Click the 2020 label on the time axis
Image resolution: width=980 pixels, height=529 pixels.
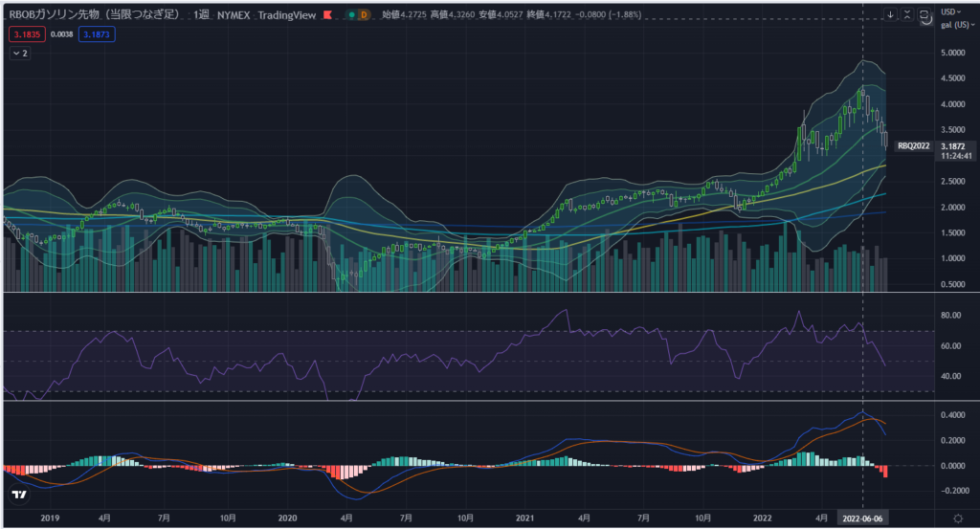click(x=287, y=517)
